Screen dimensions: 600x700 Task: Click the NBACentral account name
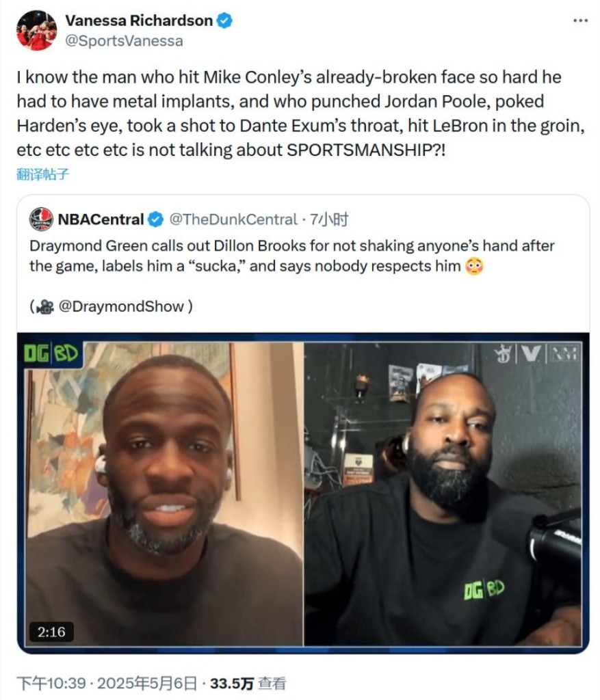pos(101,219)
